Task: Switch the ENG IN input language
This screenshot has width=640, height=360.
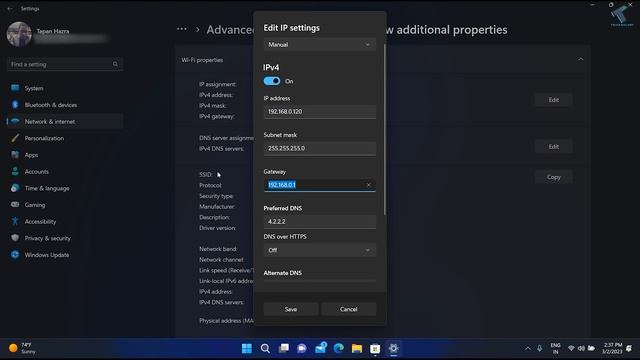Action: [x=556, y=348]
